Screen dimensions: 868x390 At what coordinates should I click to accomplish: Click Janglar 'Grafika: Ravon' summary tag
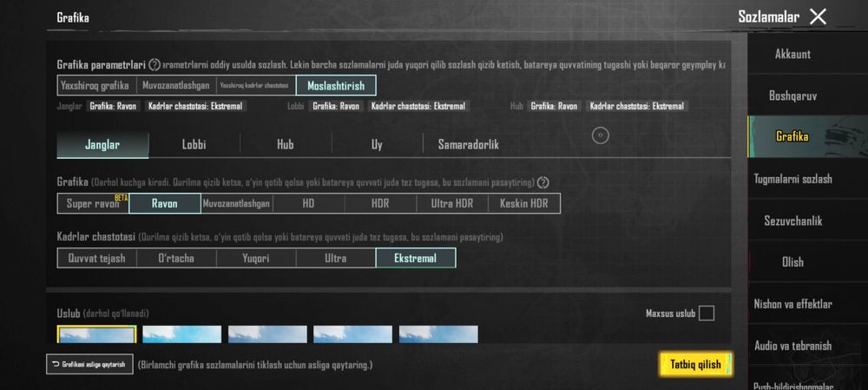[114, 106]
